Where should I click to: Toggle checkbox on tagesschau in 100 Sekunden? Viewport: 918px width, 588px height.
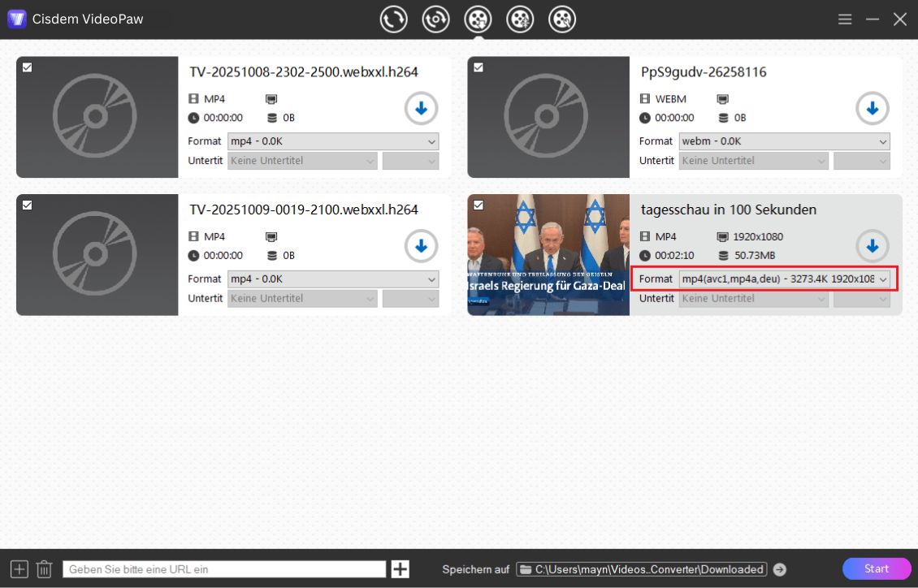[x=478, y=205]
